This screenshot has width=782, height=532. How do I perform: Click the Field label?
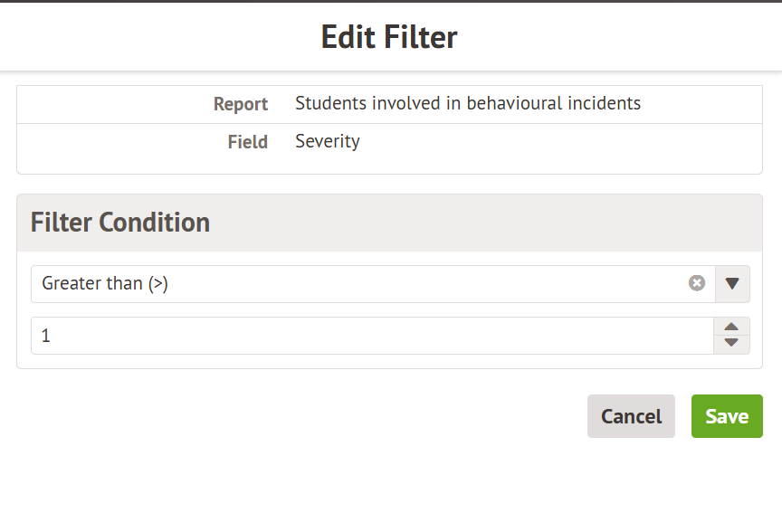tap(248, 142)
